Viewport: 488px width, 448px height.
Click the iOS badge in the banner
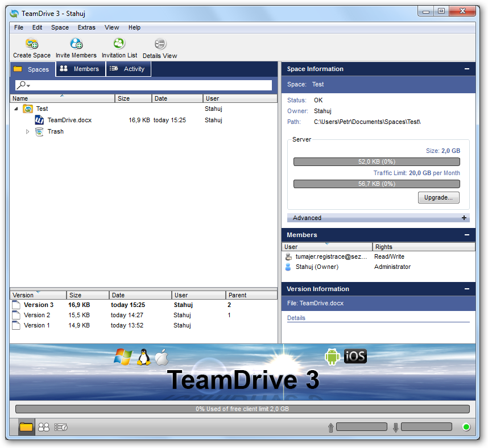click(x=355, y=356)
